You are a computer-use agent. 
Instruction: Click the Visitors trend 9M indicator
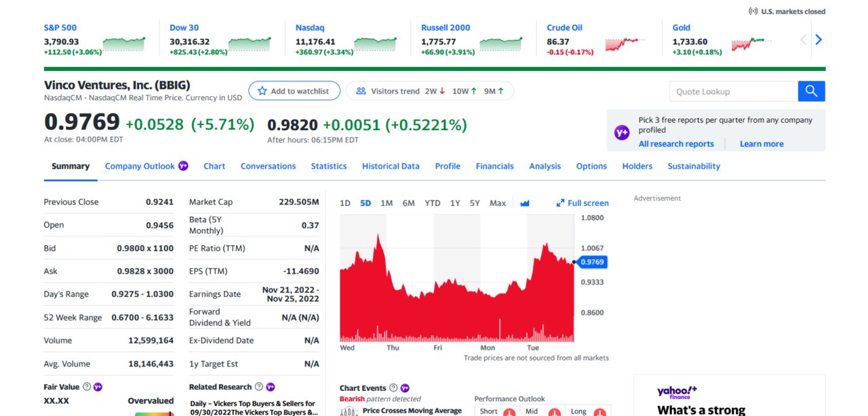pyautogui.click(x=494, y=91)
